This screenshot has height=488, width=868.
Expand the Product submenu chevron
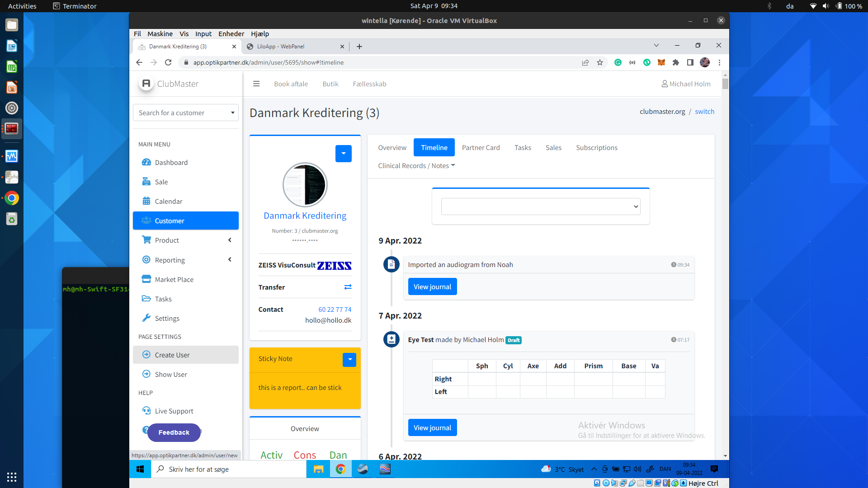click(x=230, y=240)
